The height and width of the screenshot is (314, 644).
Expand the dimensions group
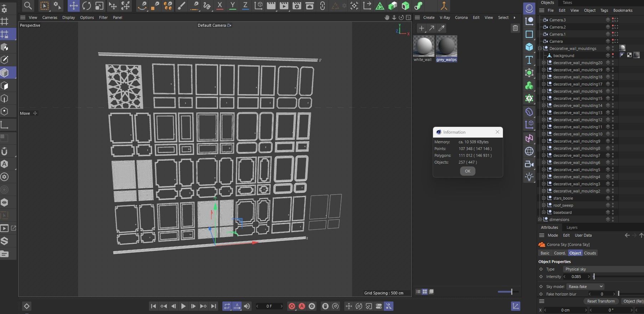click(540, 220)
